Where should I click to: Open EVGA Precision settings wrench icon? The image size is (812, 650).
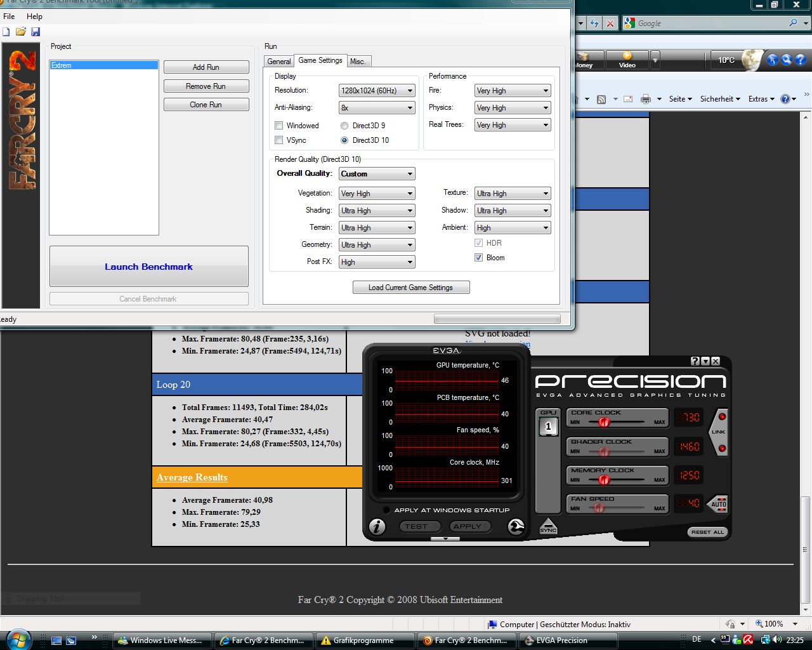[x=516, y=527]
